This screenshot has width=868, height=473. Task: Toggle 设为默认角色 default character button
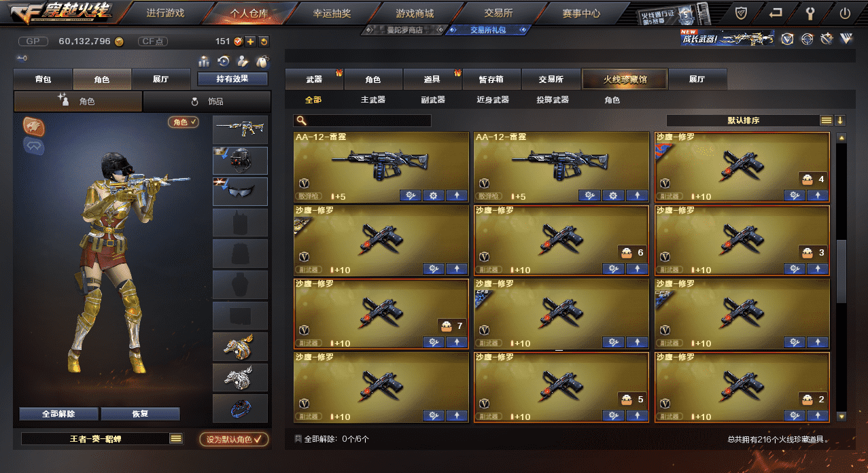point(234,439)
